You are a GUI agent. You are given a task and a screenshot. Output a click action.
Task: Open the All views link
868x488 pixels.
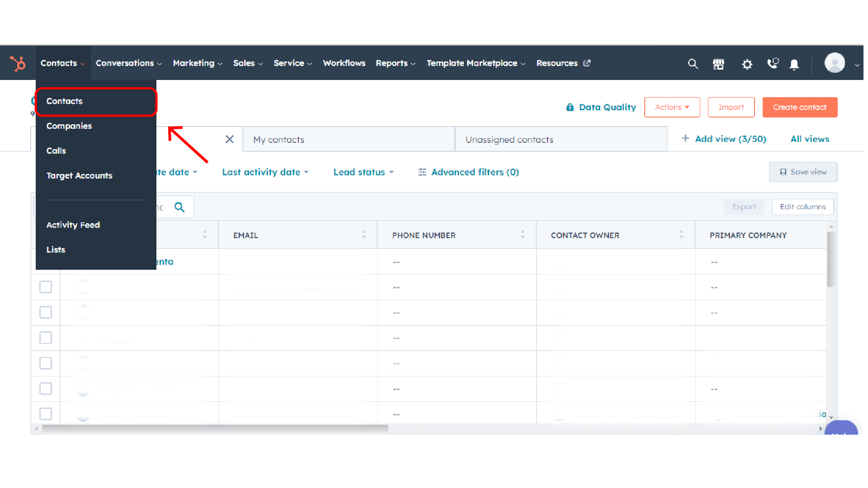(x=810, y=139)
